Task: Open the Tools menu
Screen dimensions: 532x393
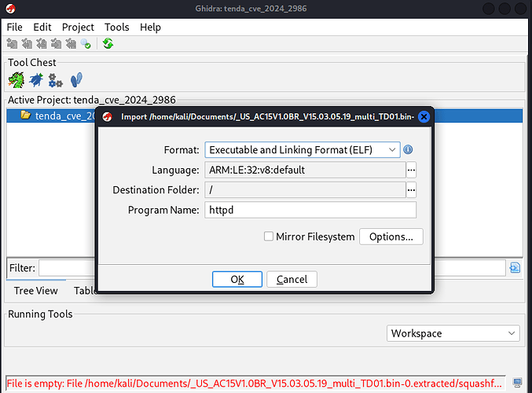Action: (x=117, y=28)
